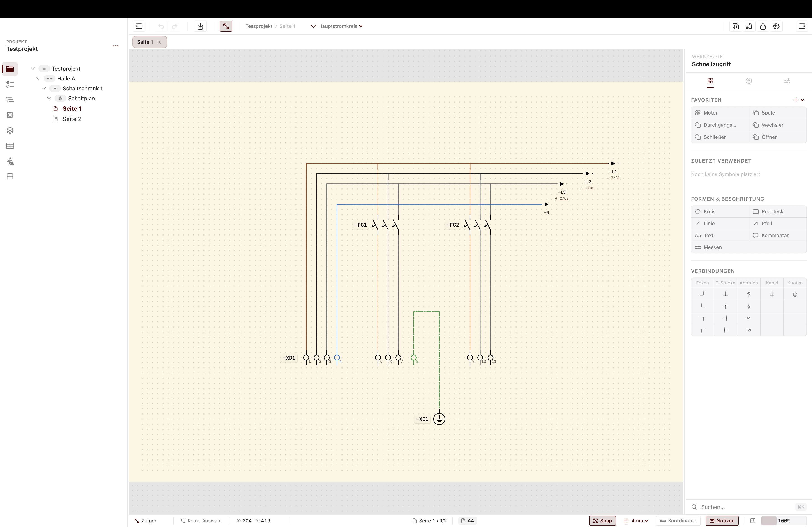Image resolution: width=812 pixels, height=527 pixels.
Task: Select Seite 2 in the project tree
Action: pyautogui.click(x=72, y=119)
